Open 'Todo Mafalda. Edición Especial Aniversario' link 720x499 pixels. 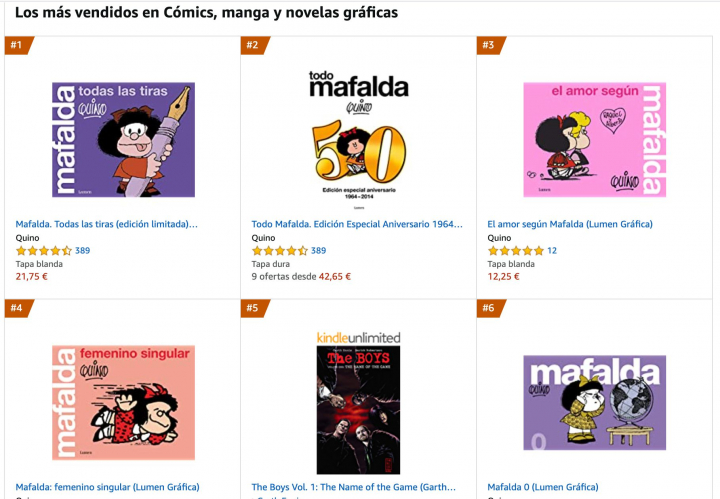pos(357,224)
